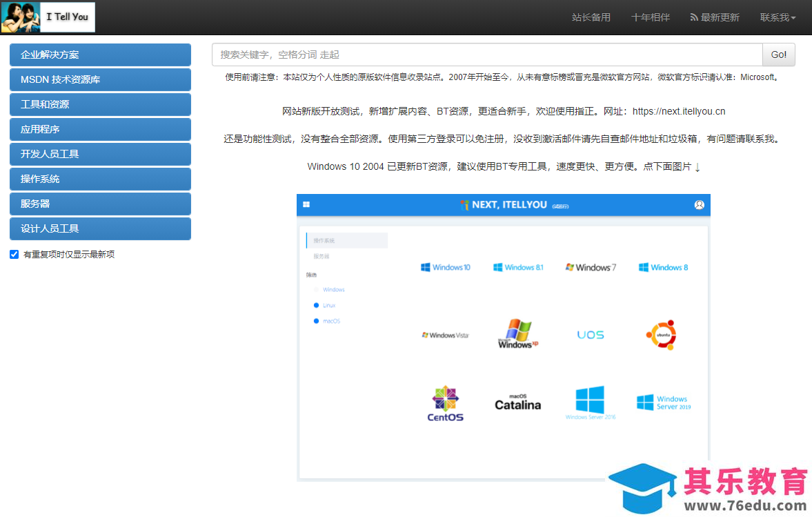
Task: Expand the 工具和资源 category
Action: point(100,105)
